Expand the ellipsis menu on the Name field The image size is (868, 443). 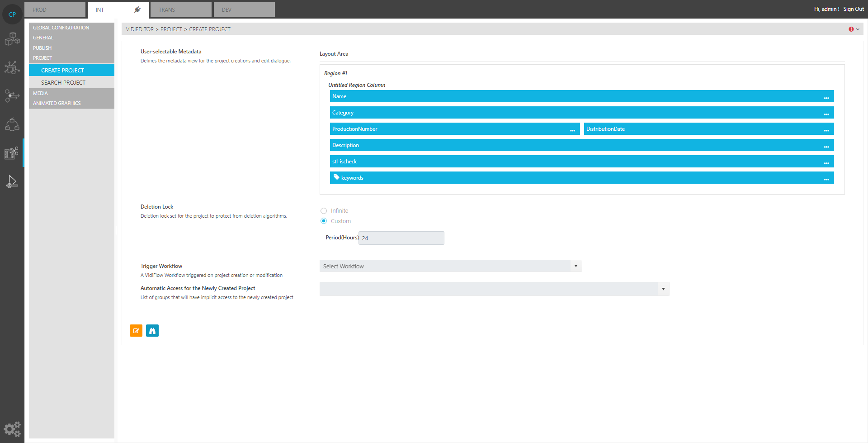click(x=826, y=96)
